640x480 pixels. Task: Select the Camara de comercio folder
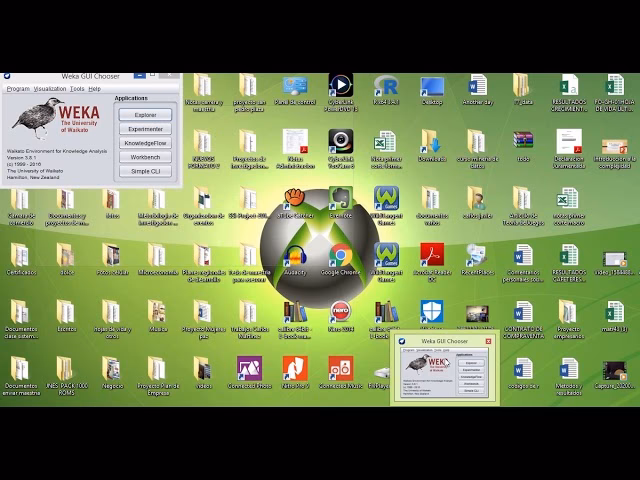pos(21,208)
